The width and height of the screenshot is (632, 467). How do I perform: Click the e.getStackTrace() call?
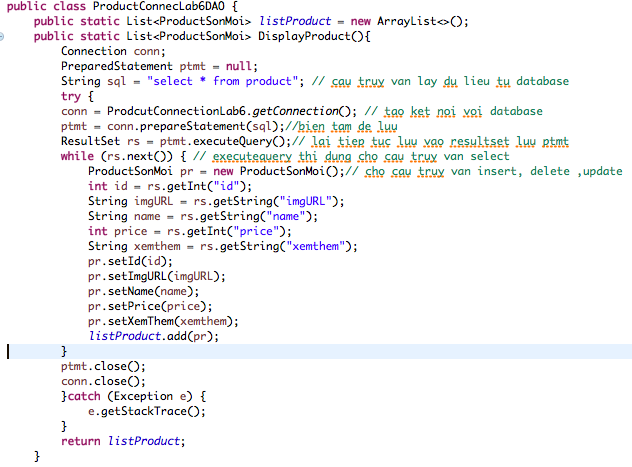tap(147, 411)
